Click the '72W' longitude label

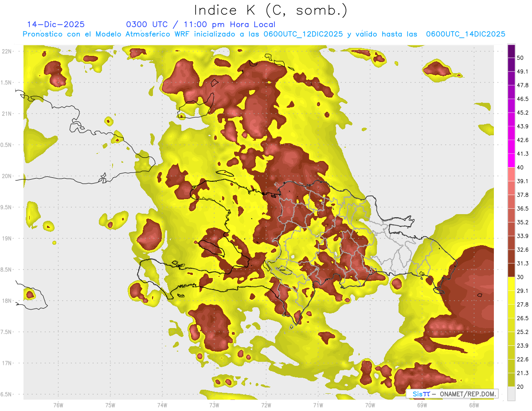[266, 405]
